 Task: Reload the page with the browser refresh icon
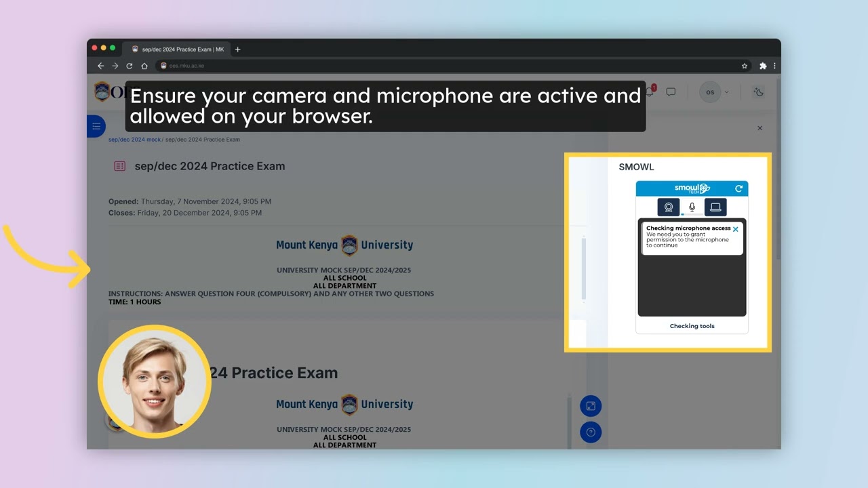tap(129, 66)
